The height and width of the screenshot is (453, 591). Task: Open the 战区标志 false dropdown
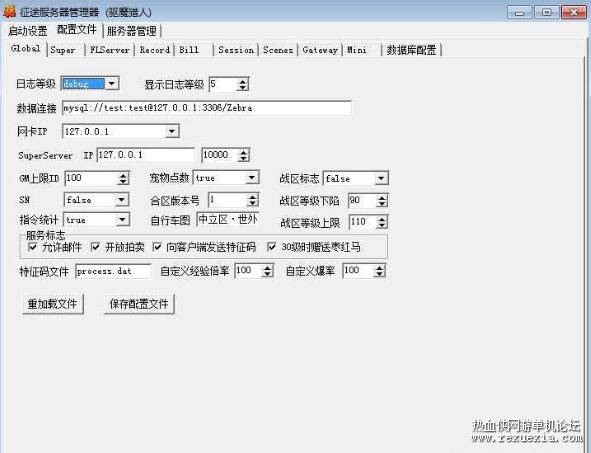(x=381, y=178)
